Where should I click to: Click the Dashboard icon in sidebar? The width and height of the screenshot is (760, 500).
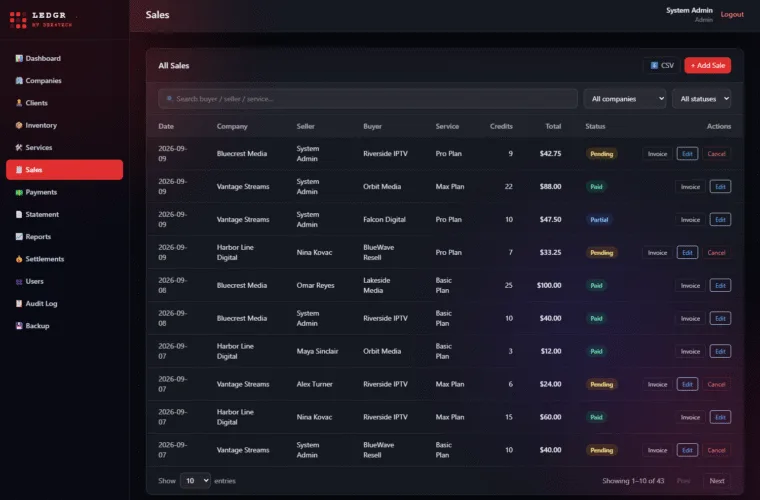(x=19, y=58)
